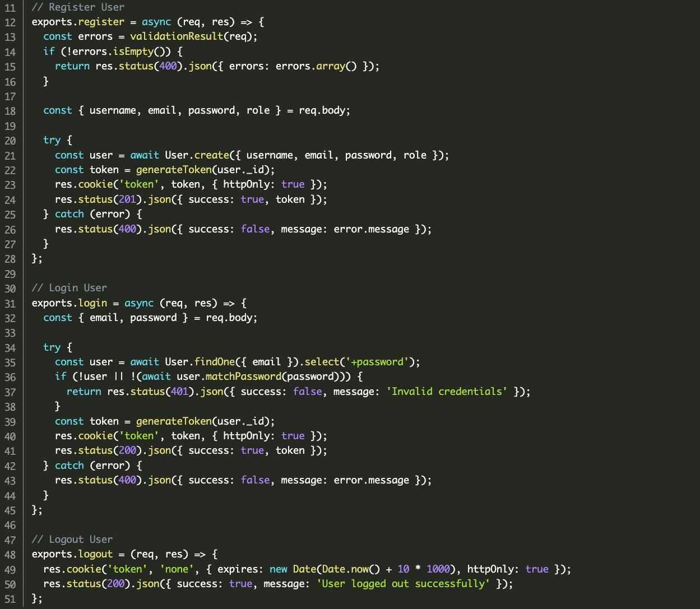Click the 'role' variable on line 18
Viewport: 700px width, 609px height.
(258, 110)
